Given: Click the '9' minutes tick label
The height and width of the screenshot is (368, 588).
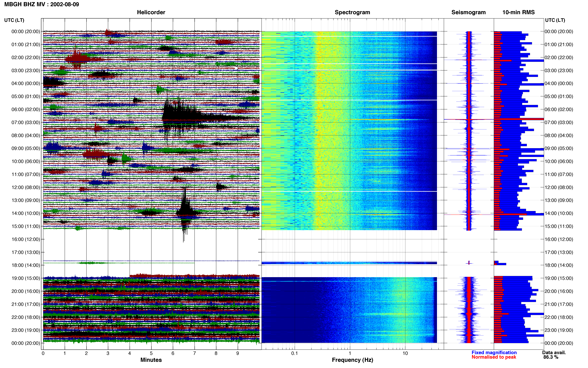Looking at the screenshot, I should point(238,353).
